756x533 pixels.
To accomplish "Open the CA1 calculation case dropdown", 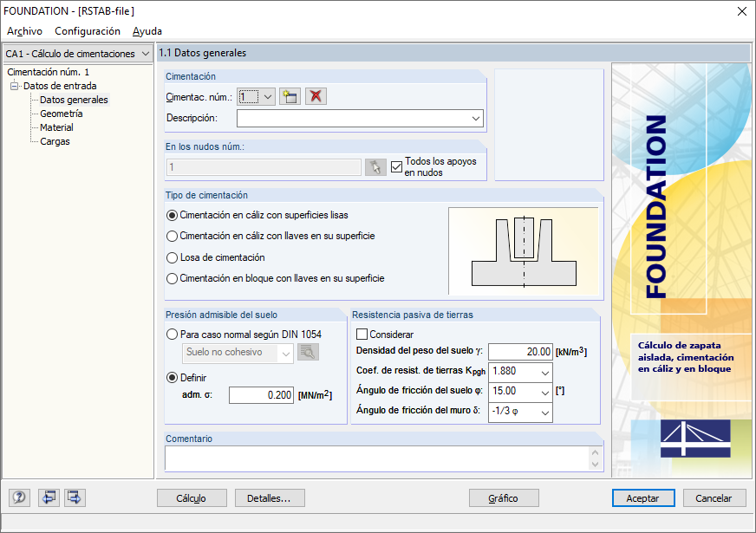I will [144, 53].
